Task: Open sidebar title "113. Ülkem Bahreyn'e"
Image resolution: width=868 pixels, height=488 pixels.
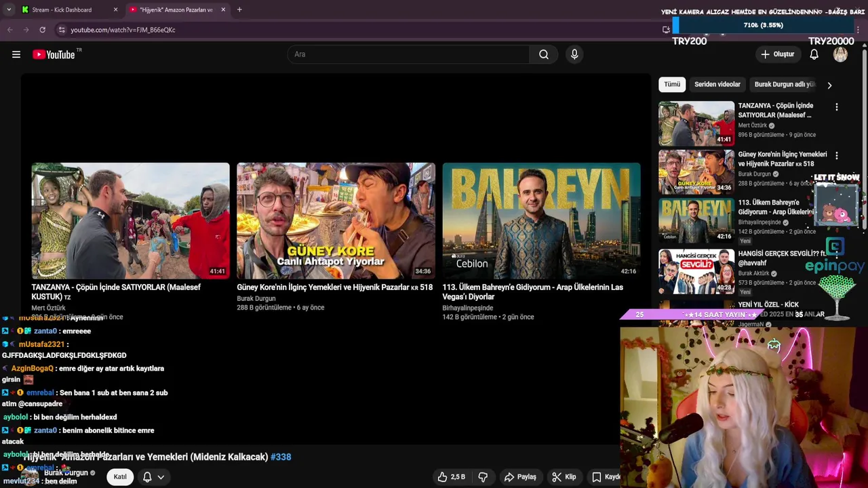Action: point(776,207)
